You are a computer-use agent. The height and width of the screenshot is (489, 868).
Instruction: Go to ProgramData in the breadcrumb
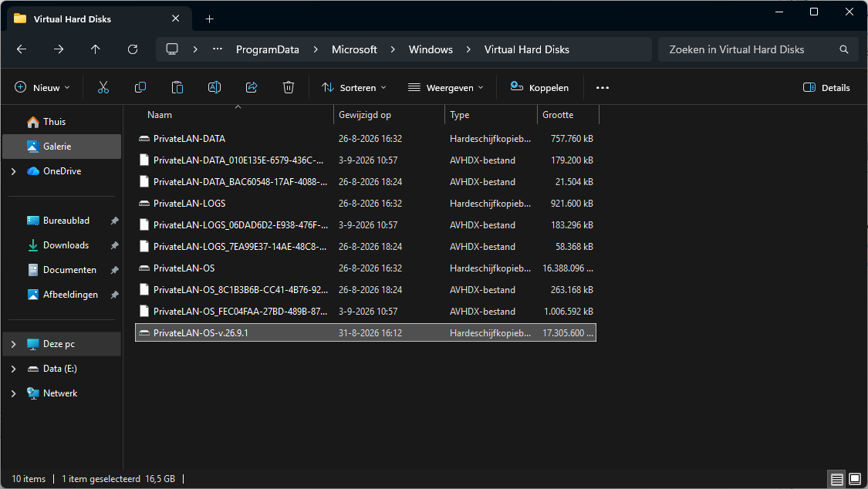[x=268, y=50]
